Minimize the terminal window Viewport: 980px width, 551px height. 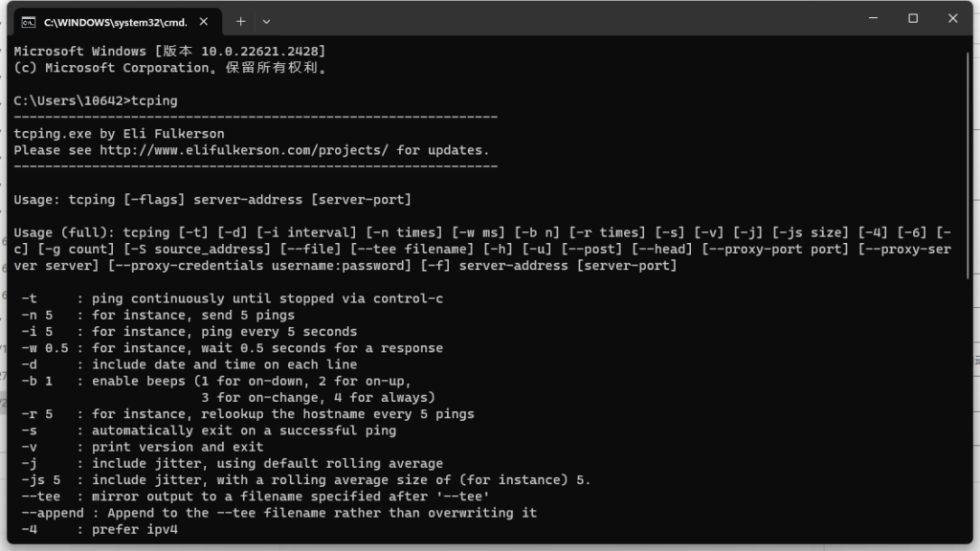(x=871, y=18)
